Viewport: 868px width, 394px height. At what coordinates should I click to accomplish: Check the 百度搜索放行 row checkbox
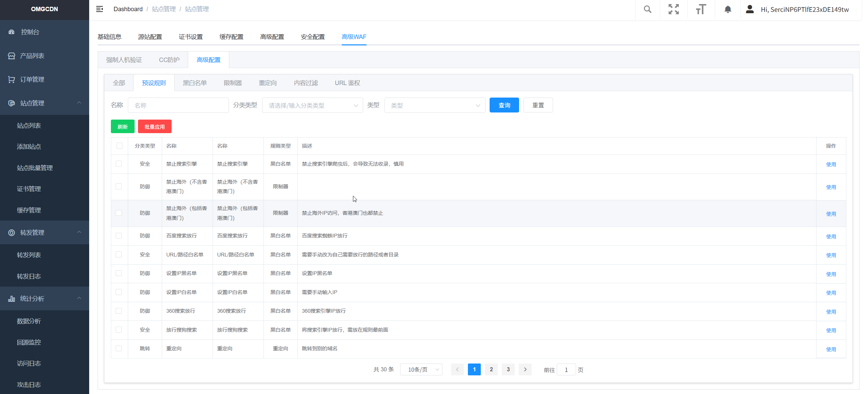coord(119,235)
